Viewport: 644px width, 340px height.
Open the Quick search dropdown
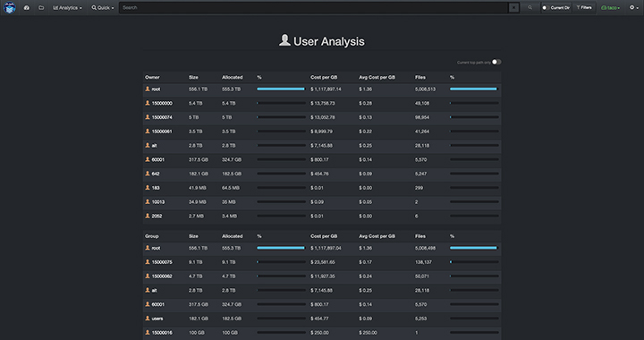coord(103,7)
